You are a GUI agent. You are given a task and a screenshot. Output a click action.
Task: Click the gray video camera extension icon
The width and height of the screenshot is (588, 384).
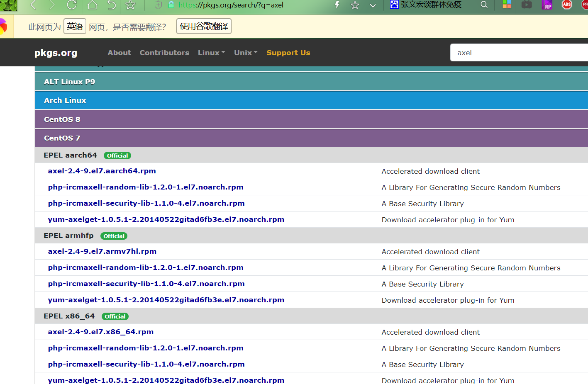527,5
